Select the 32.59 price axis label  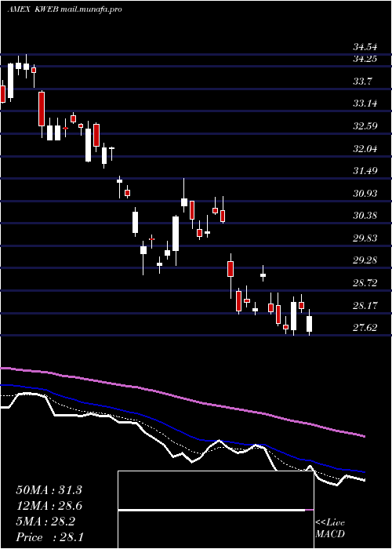[364, 126]
